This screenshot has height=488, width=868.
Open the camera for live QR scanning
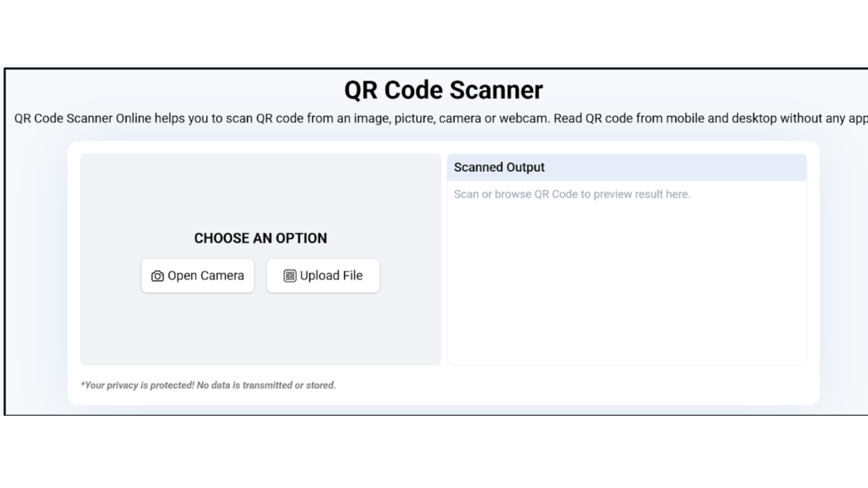coord(198,276)
